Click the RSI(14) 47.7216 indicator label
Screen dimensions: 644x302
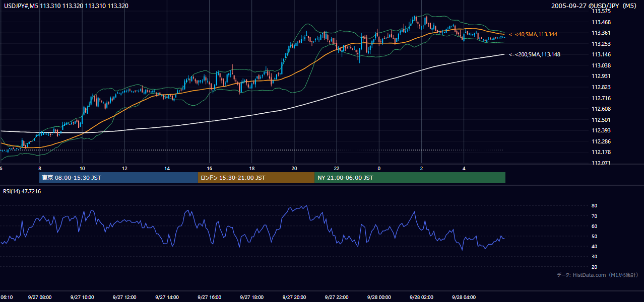[22, 191]
